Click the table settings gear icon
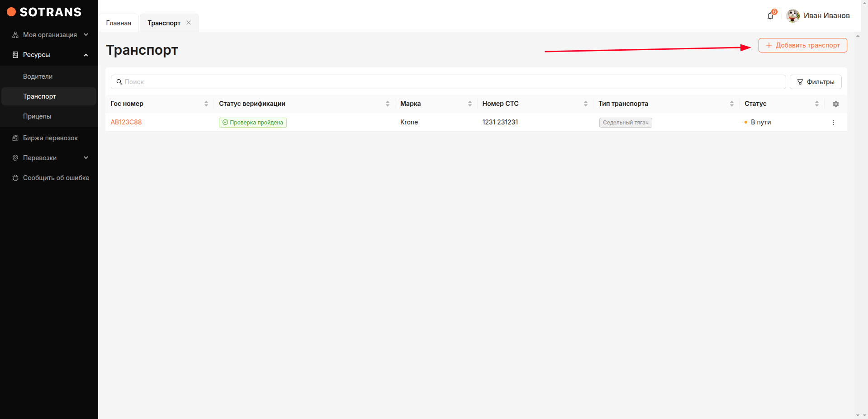This screenshot has width=868, height=419. click(835, 104)
